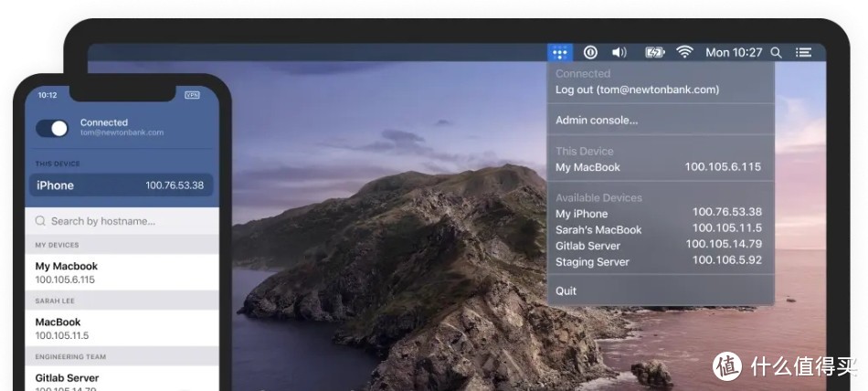
Task: Click 100.76.53.38 in Available Devices menu
Action: (x=727, y=212)
